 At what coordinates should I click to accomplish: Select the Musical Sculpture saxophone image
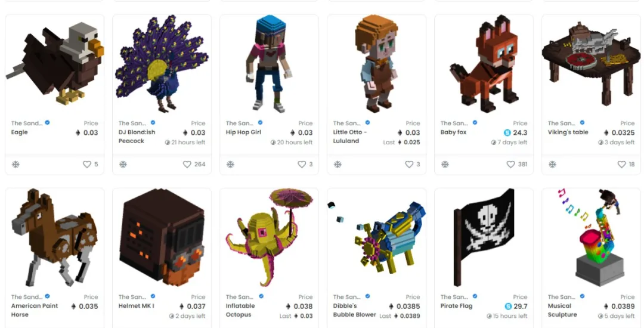[x=591, y=238]
